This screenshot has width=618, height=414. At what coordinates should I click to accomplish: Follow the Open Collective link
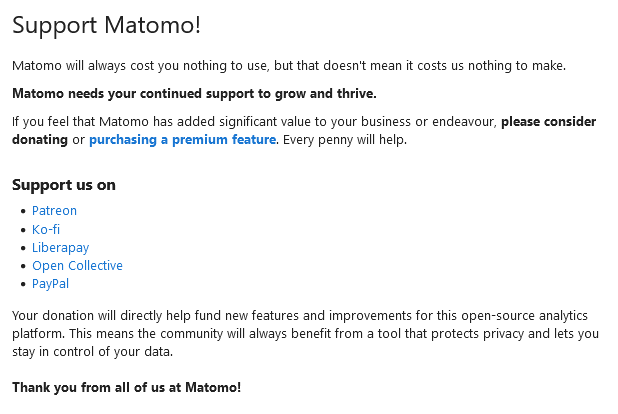point(77,265)
